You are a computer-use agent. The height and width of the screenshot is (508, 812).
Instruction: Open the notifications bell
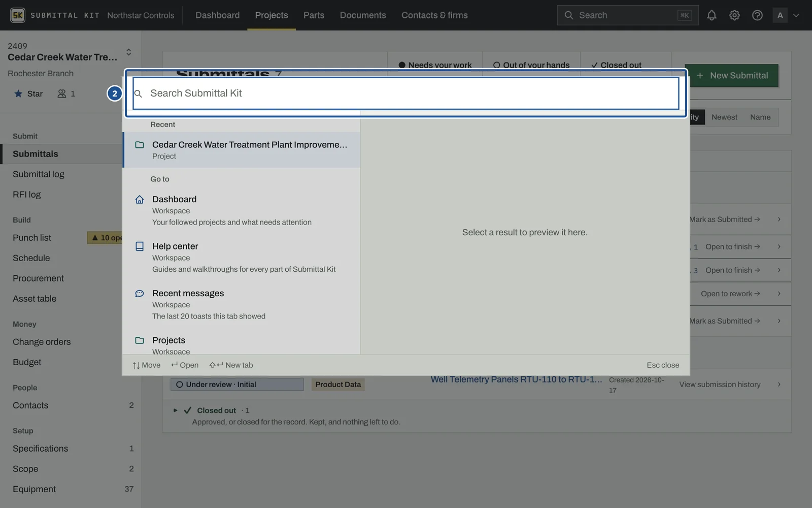tap(712, 15)
